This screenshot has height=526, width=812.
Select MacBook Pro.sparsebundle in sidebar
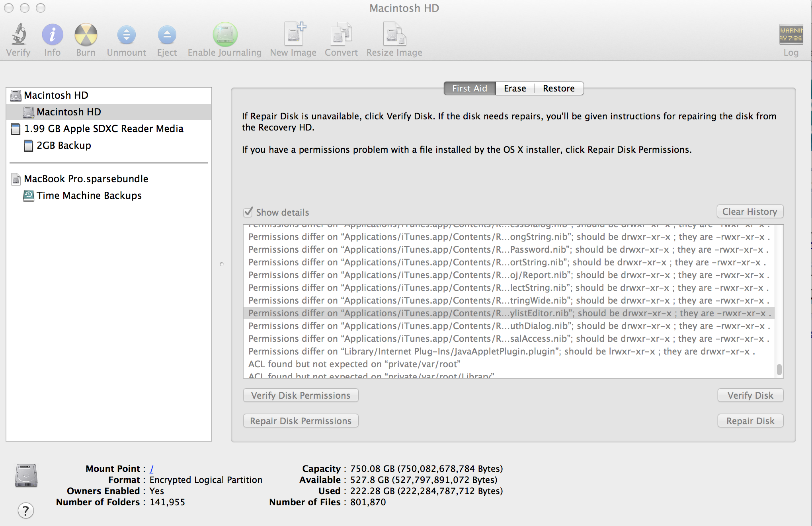[86, 179]
